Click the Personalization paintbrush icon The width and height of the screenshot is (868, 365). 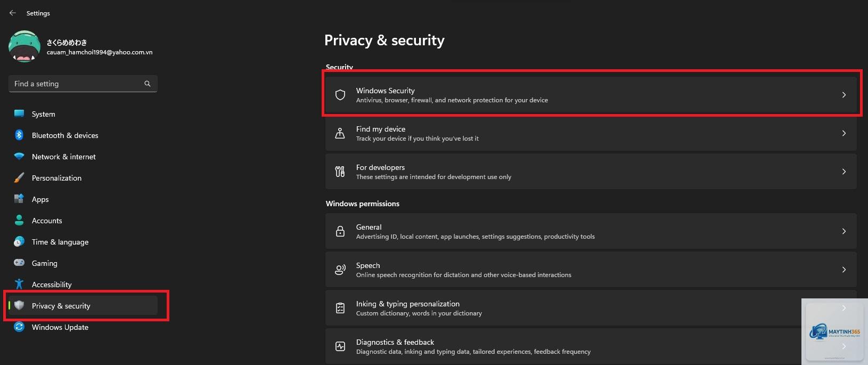[19, 177]
